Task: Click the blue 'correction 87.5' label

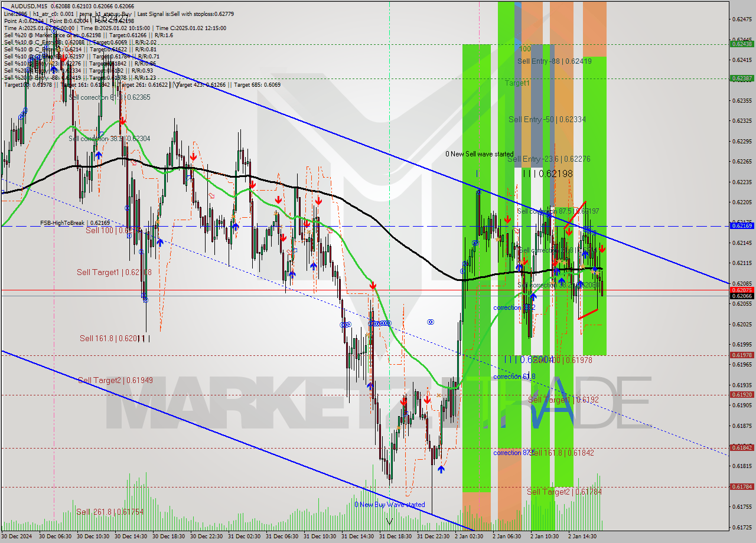Action: [514, 453]
